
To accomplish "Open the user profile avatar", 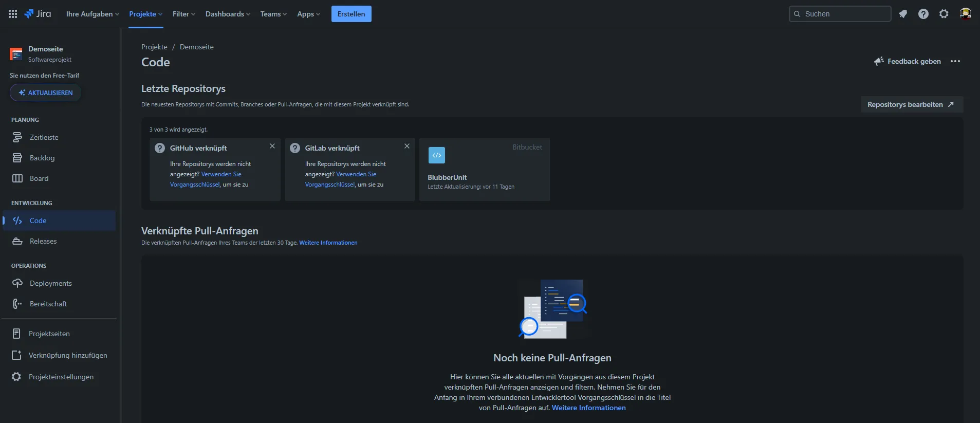I will tap(966, 14).
